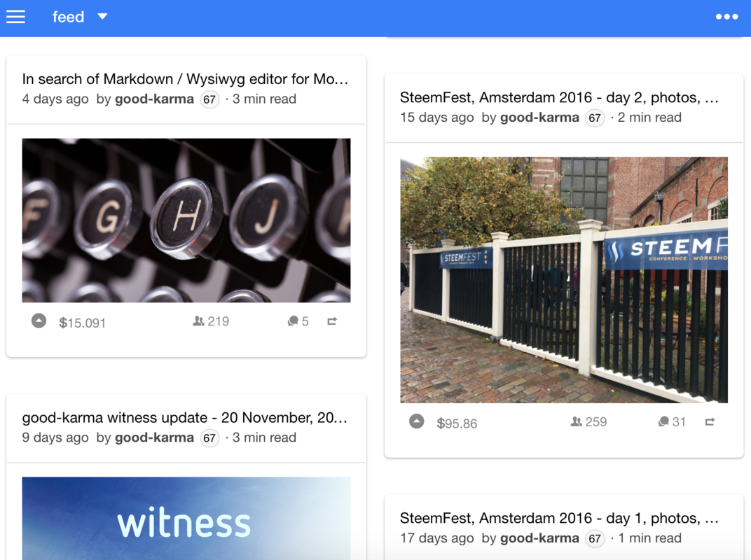Image resolution: width=751 pixels, height=560 pixels.
Task: Upvote the SteemFest day 2 post
Action: pos(417,421)
